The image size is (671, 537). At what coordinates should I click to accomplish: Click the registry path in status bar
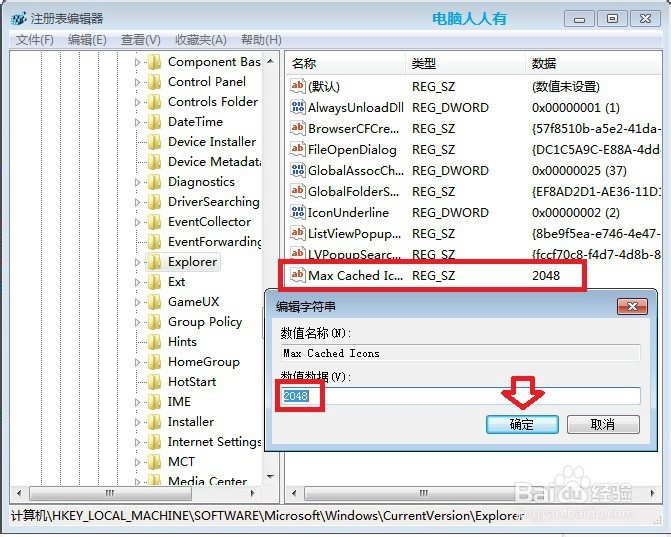pyautogui.click(x=267, y=516)
